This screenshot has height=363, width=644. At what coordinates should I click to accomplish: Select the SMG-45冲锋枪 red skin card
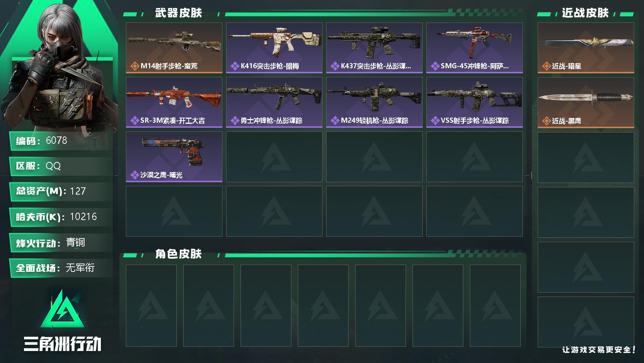(x=475, y=48)
